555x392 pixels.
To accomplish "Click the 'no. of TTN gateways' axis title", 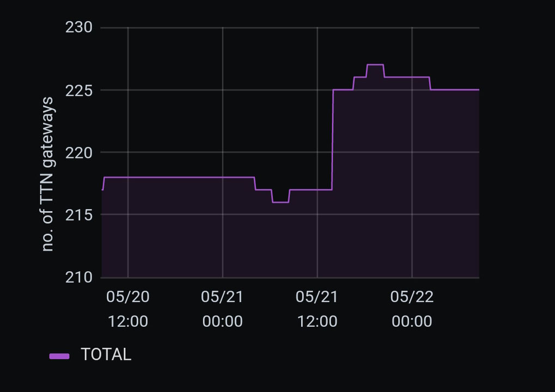I will (x=47, y=174).
